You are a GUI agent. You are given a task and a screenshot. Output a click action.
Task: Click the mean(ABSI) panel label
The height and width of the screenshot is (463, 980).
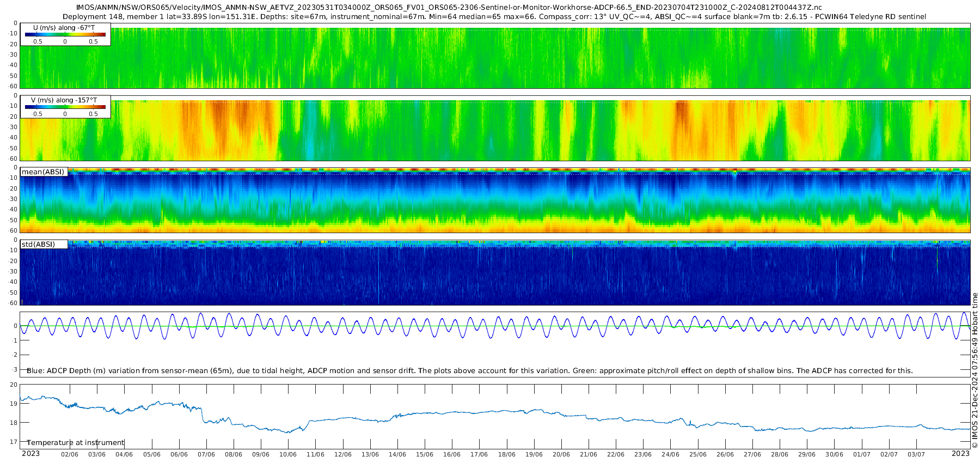click(x=44, y=172)
